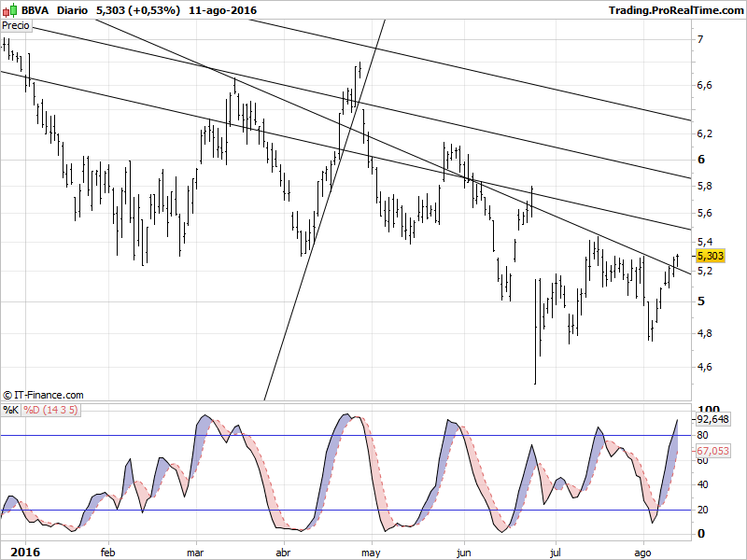
Task: Click the Precio panel label
Action: pyautogui.click(x=17, y=26)
